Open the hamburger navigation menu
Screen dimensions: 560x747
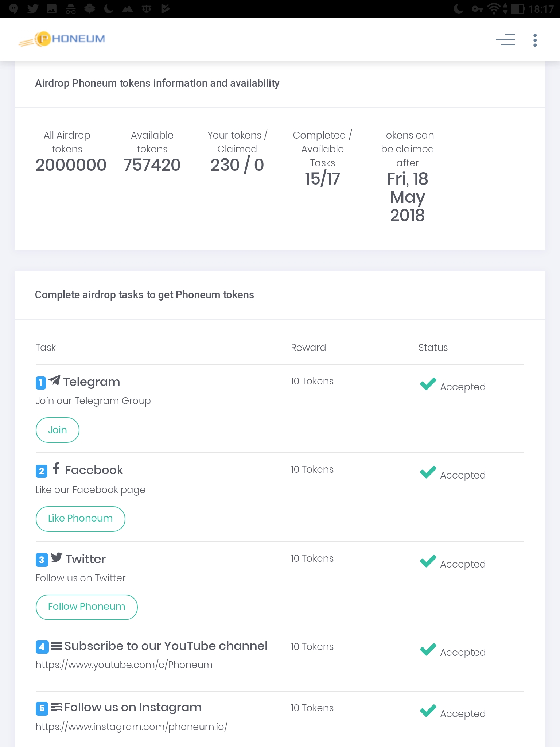505,40
